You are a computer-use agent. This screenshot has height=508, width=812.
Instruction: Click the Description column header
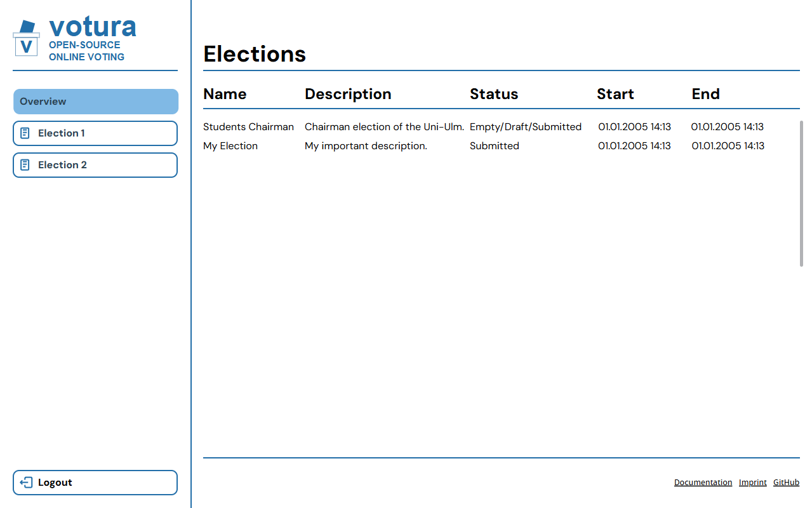click(348, 94)
